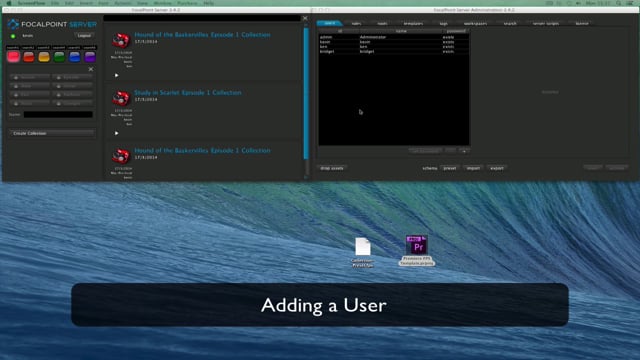Click the FocalPoint Server logo

click(52, 24)
